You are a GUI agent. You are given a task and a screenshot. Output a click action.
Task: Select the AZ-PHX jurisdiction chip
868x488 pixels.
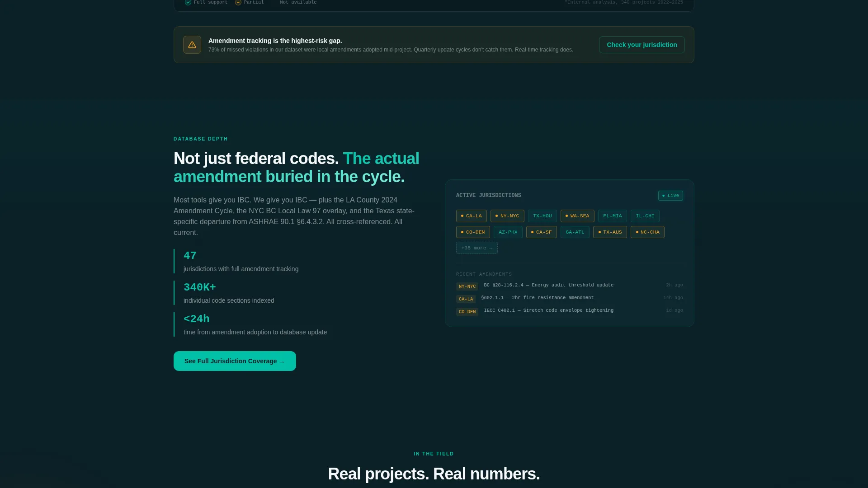click(x=508, y=232)
